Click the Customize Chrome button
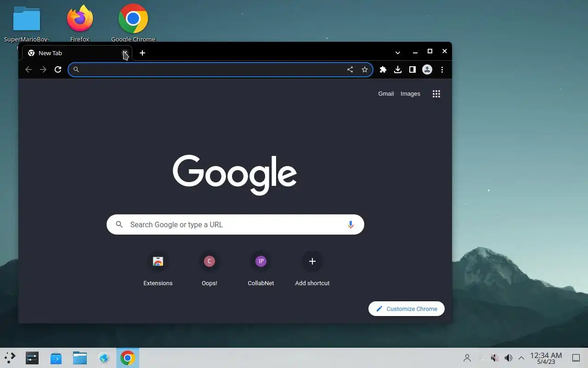Image resolution: width=588 pixels, height=368 pixels. [x=407, y=309]
